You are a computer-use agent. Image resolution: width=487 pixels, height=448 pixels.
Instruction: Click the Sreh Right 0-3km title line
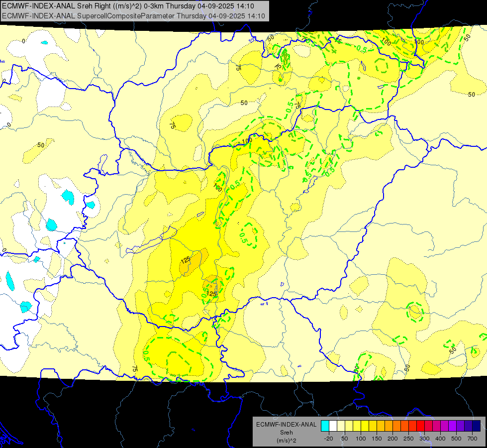click(128, 6)
